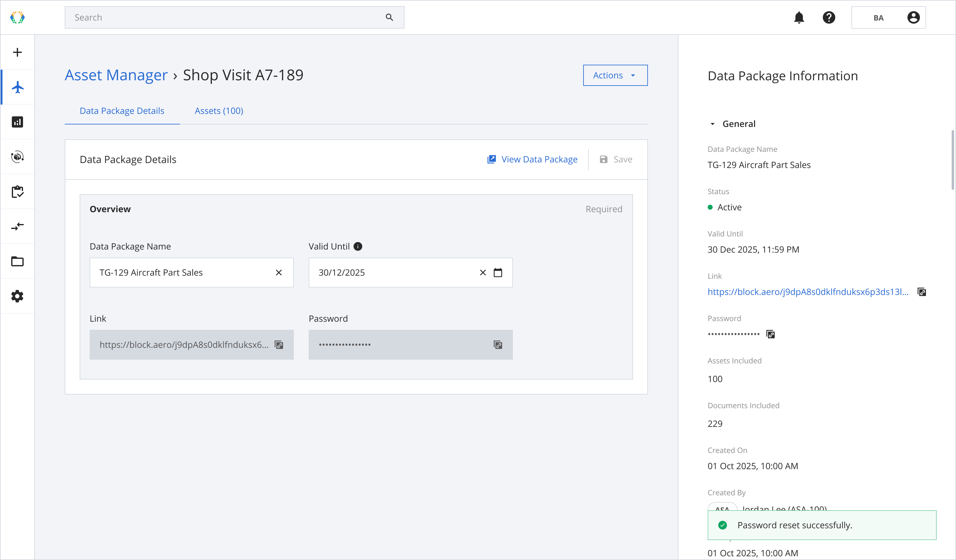Click the airplane Asset Manager sidebar icon
956x560 pixels.
pos(17,87)
